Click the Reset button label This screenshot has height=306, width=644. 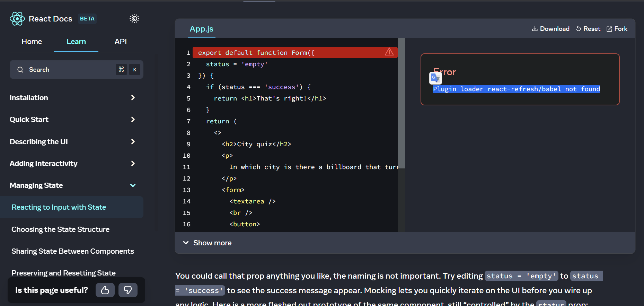(592, 29)
